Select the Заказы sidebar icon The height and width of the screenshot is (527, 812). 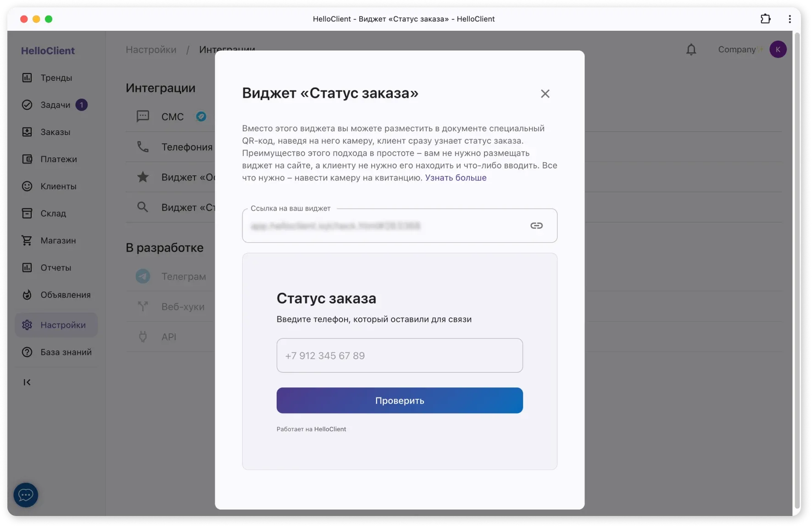point(28,132)
